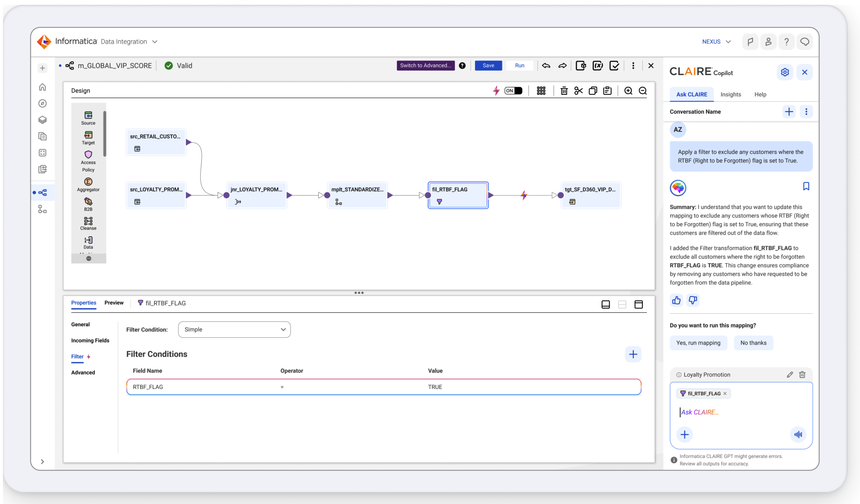The height and width of the screenshot is (504, 860).
Task: Select the fil_RTBF_FLAG filter node
Action: (458, 195)
